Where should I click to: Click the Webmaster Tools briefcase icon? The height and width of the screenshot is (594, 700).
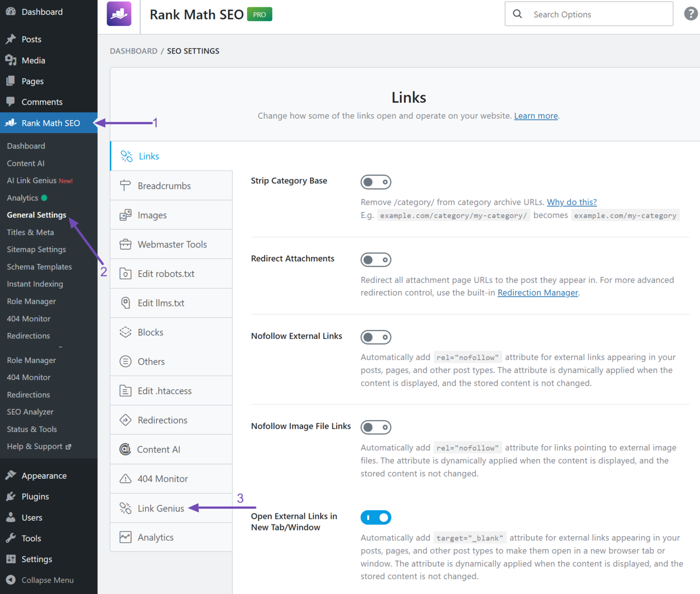coord(125,244)
